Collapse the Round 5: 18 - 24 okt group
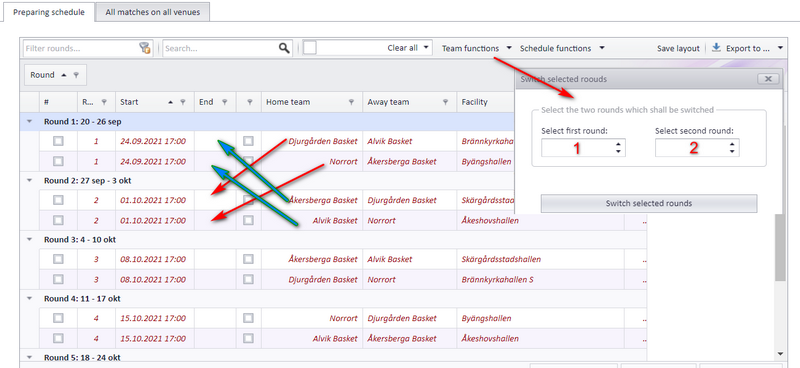The height and width of the screenshot is (368, 800). coord(29,357)
